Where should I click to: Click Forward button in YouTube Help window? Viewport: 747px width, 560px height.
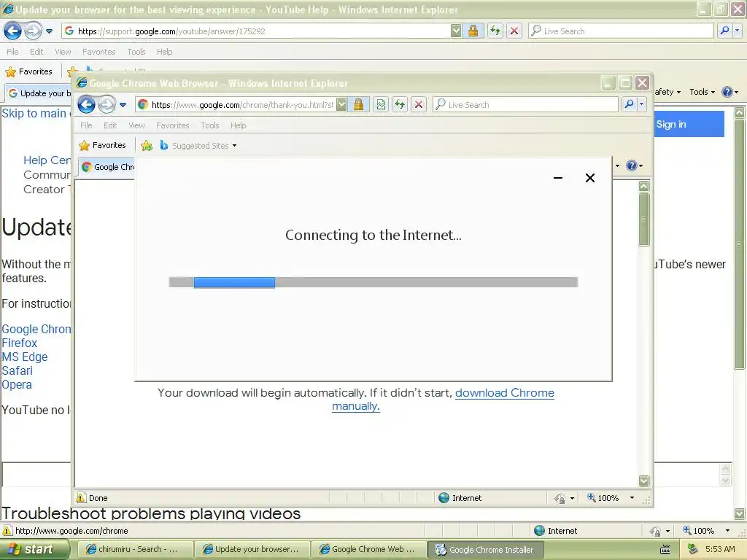pyautogui.click(x=33, y=31)
